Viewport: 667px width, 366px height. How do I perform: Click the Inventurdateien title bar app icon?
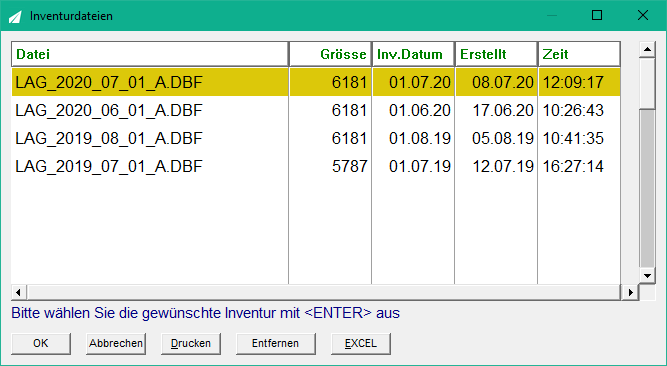[15, 17]
